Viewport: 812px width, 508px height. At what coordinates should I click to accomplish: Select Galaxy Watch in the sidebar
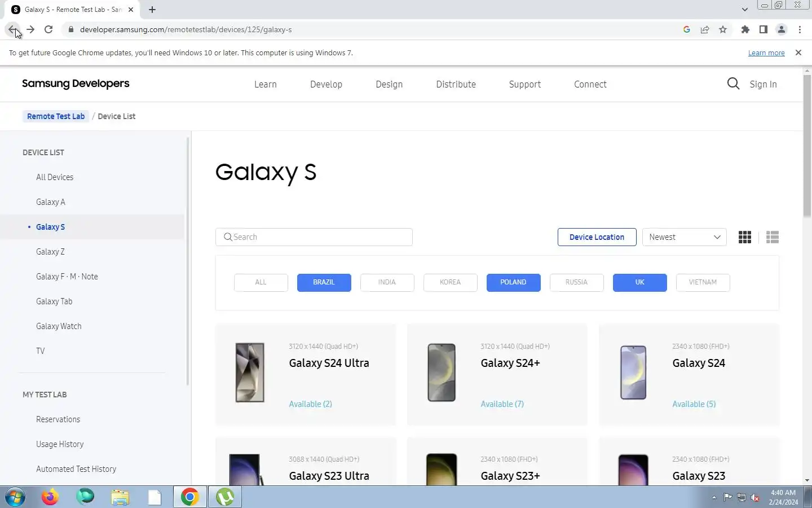coord(59,326)
